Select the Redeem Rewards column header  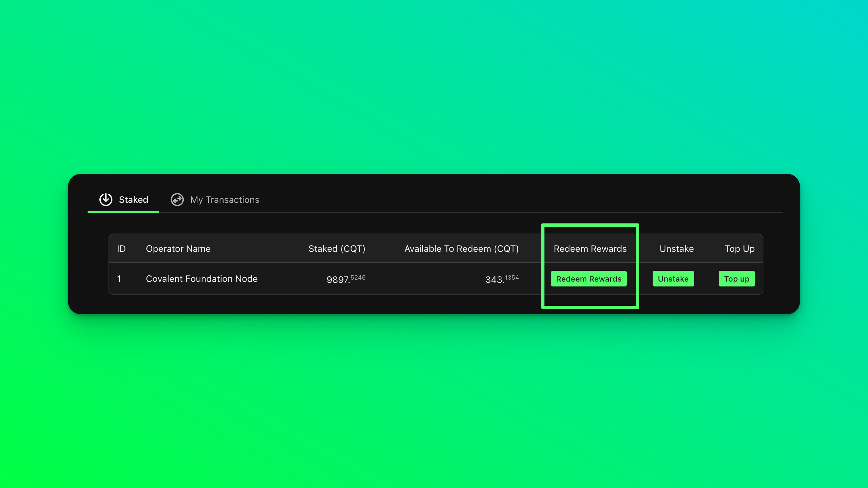pyautogui.click(x=590, y=249)
